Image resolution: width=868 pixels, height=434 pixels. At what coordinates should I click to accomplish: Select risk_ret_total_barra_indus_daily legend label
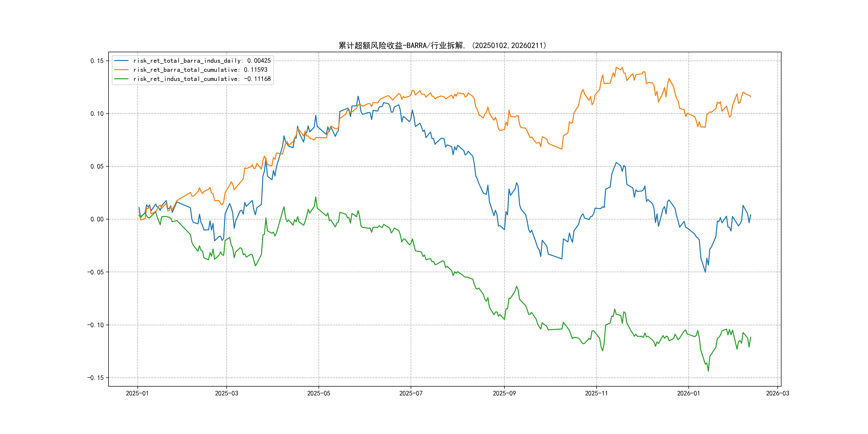[x=201, y=61]
